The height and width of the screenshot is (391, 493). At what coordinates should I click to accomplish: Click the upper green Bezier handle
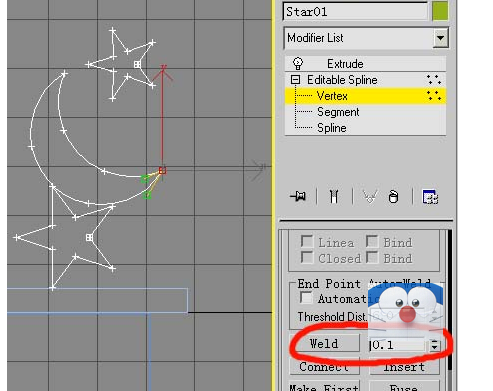click(x=144, y=179)
